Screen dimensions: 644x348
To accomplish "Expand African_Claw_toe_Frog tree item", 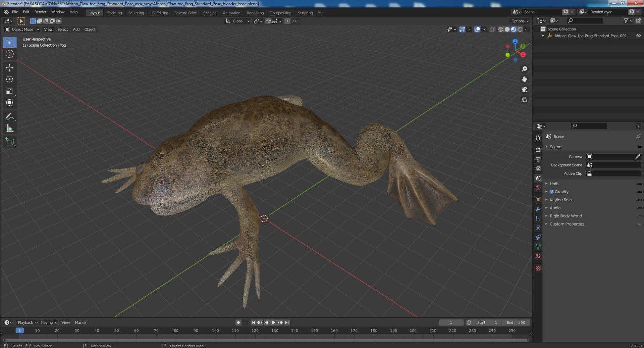I will pyautogui.click(x=543, y=36).
